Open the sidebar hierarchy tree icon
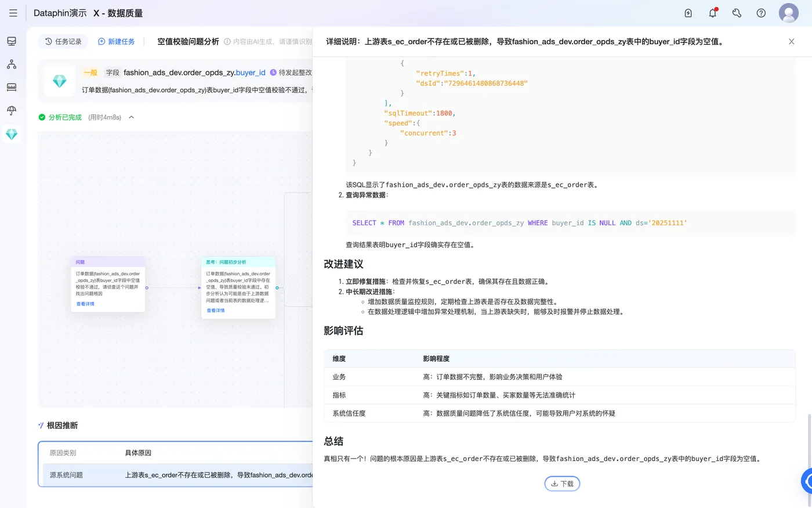Viewport: 812px width, 508px height. [12, 64]
